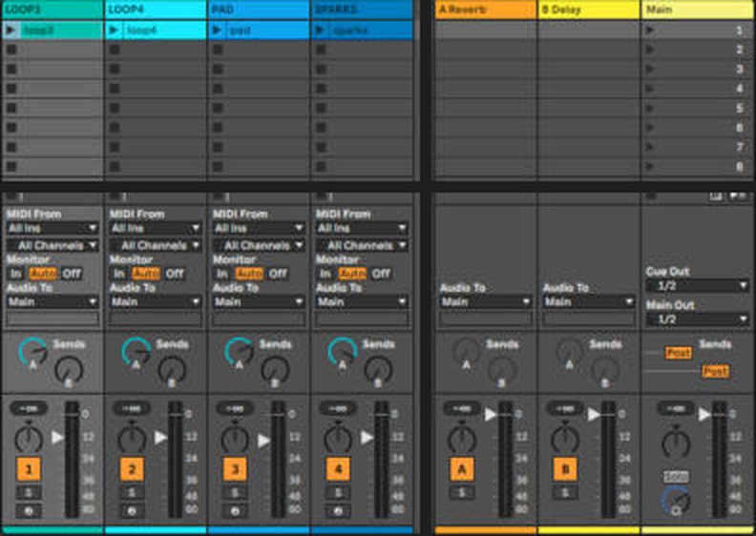Screen dimensions: 756x536
Task: Open Main Out 1/2 dropdown
Action: tap(697, 319)
